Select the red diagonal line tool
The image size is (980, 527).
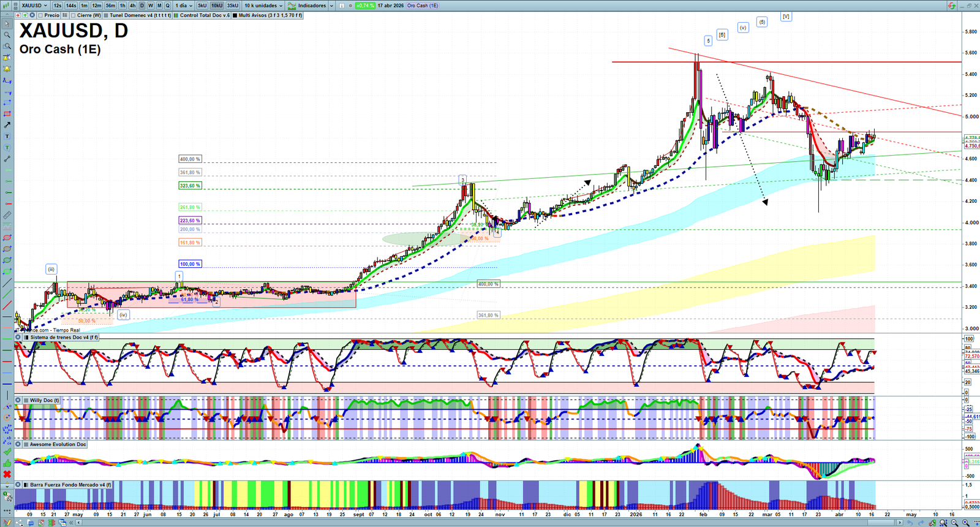tap(7, 306)
